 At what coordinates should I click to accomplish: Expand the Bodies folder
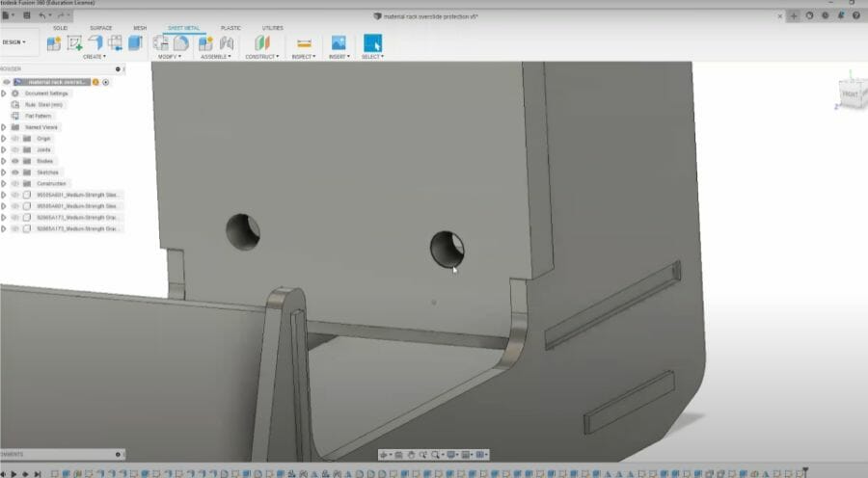click(4, 161)
